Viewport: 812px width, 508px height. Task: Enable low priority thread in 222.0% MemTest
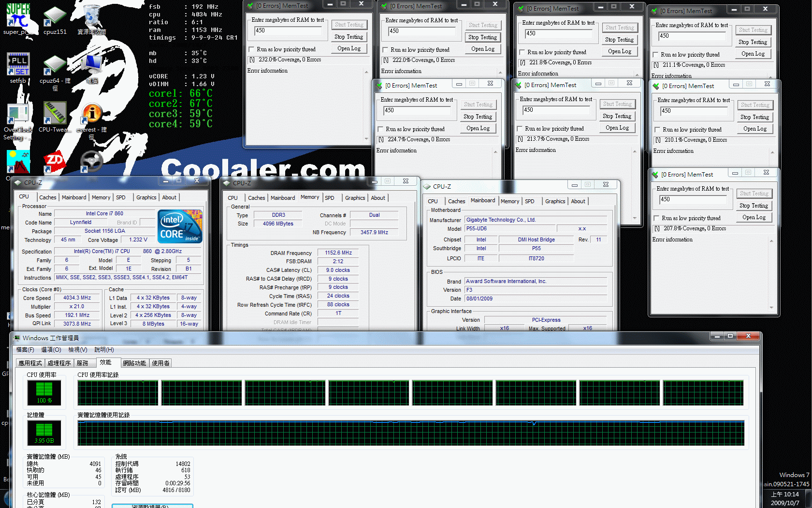coord(385,50)
